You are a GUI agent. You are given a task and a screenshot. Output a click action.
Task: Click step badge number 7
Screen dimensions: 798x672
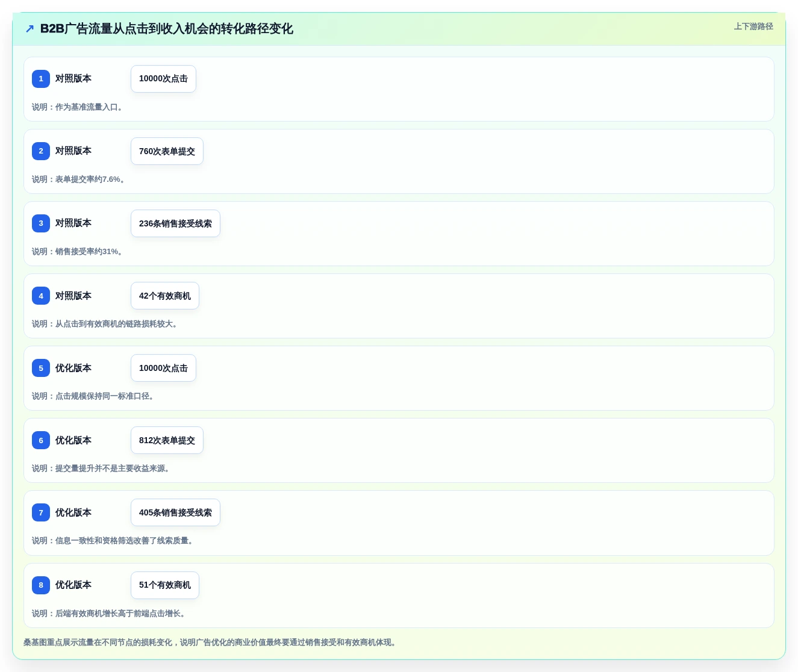pos(41,512)
